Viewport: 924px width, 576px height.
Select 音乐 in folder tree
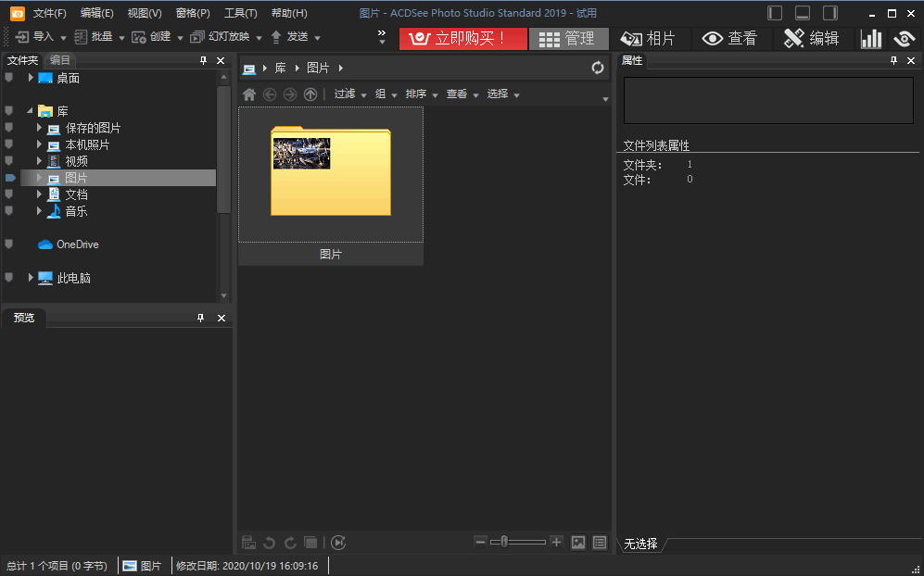(76, 211)
